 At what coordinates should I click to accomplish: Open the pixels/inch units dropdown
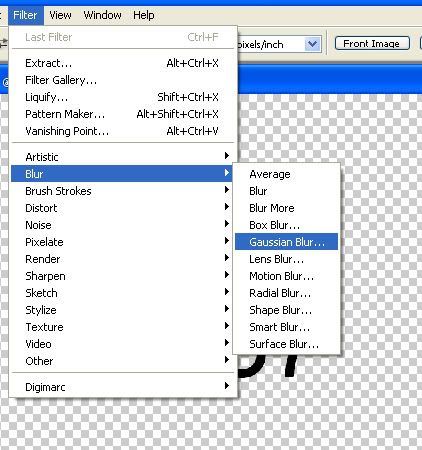click(x=312, y=44)
